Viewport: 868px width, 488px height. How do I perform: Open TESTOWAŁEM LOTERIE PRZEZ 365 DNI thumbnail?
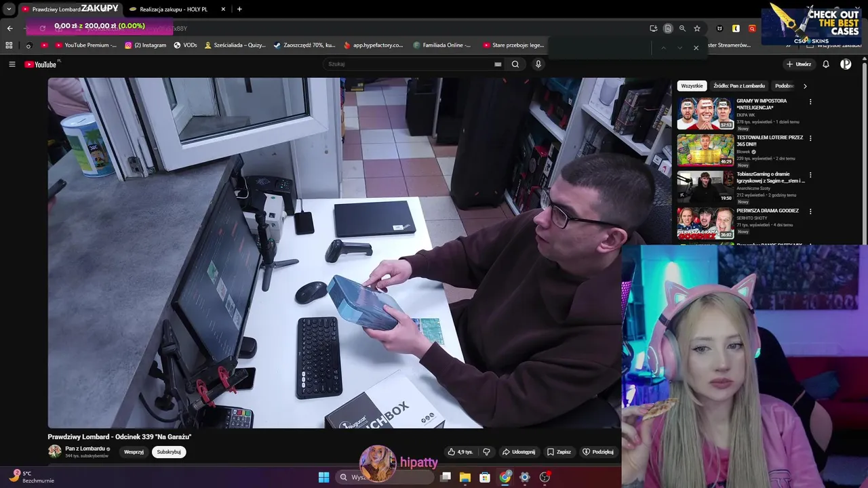[x=705, y=150]
